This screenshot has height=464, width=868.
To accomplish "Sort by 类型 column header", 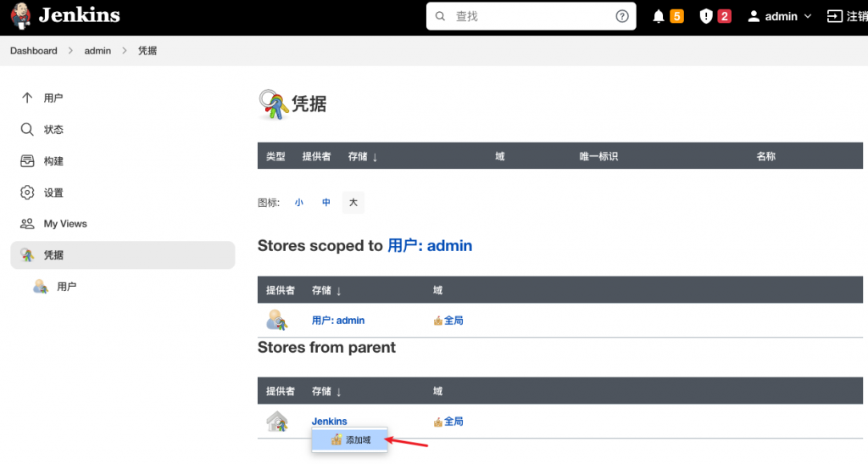I will pos(275,156).
